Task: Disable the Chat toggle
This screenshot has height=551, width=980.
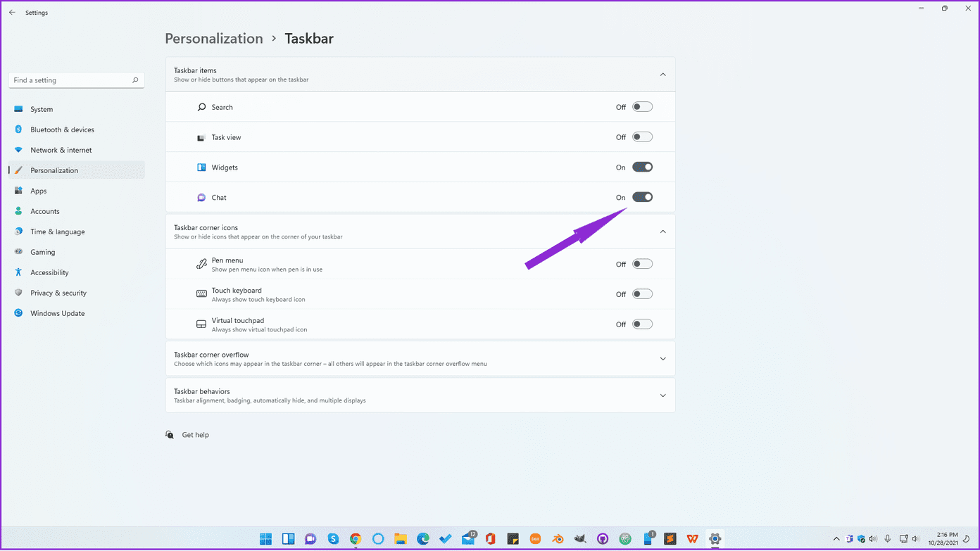Action: [x=642, y=198]
